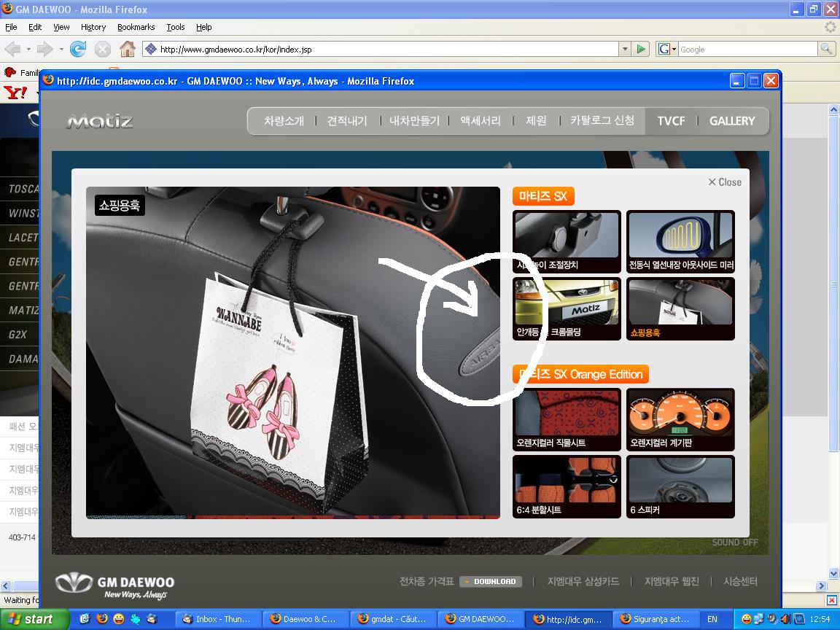Open the 오렌지컬러 직물시트 thumbnail

[x=567, y=419]
